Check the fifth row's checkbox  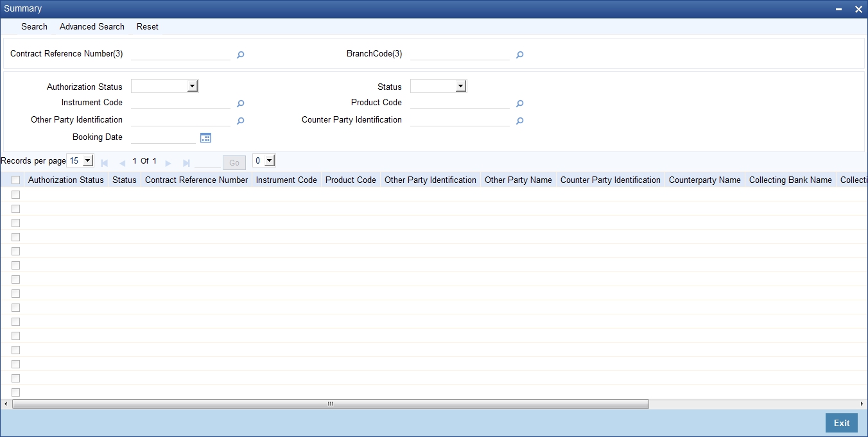point(16,251)
